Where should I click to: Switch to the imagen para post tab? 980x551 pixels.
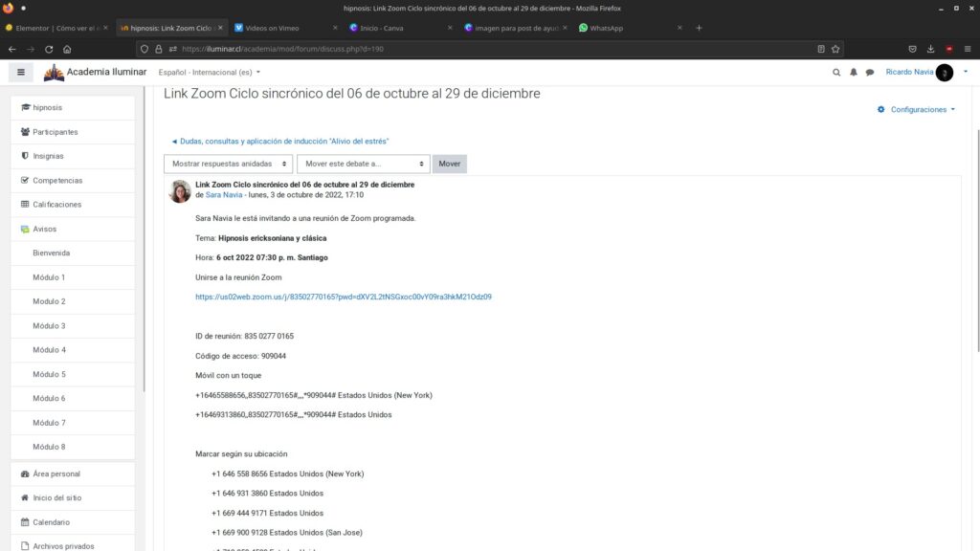516,28
